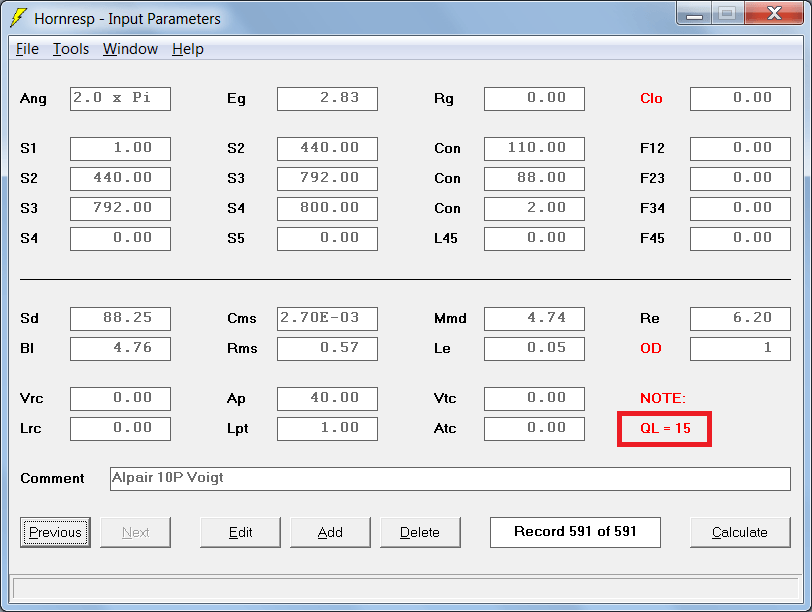Click the Hornresp lightning bolt title icon
Viewport: 812px width, 612px height.
coord(18,18)
